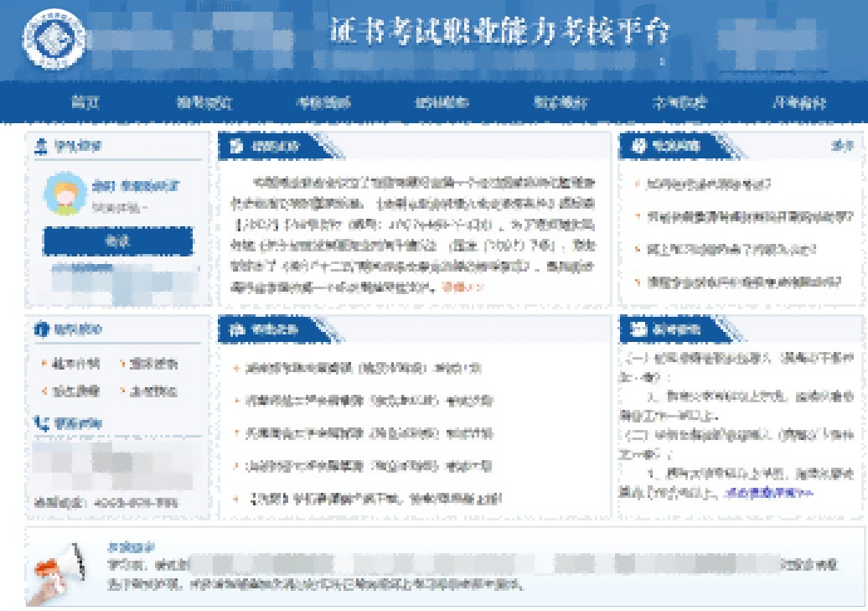Click the question icon on FAQ panel header
Image resolution: width=868 pixels, height=611 pixels.
638,147
